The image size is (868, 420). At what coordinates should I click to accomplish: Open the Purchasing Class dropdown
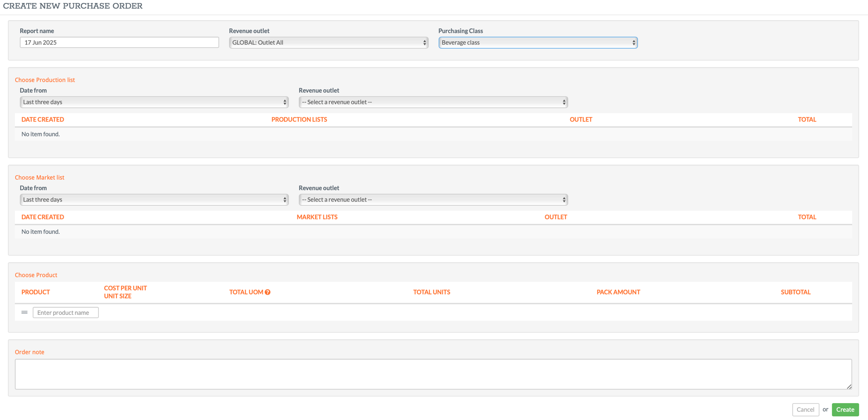tap(537, 43)
